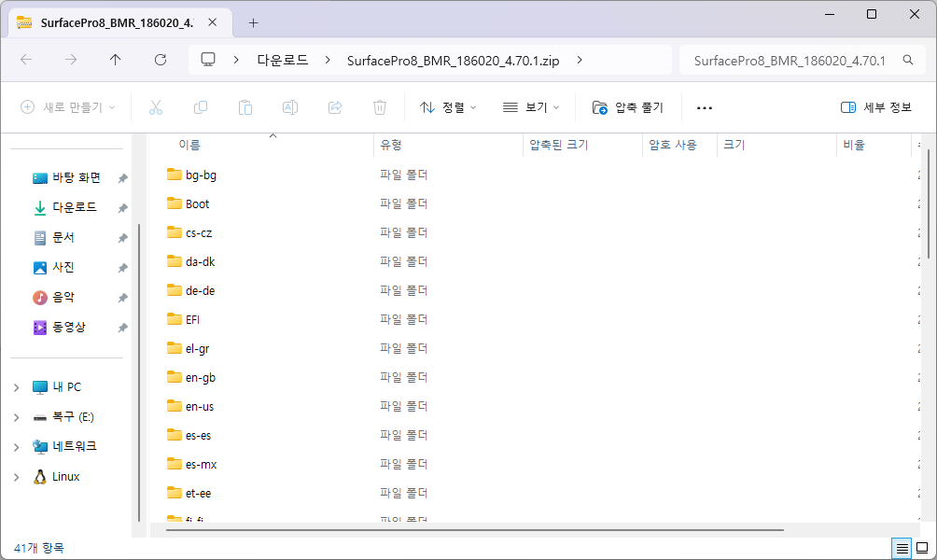This screenshot has width=937, height=560.
Task: Toggle the 세부 정보 details pane
Action: coord(875,107)
